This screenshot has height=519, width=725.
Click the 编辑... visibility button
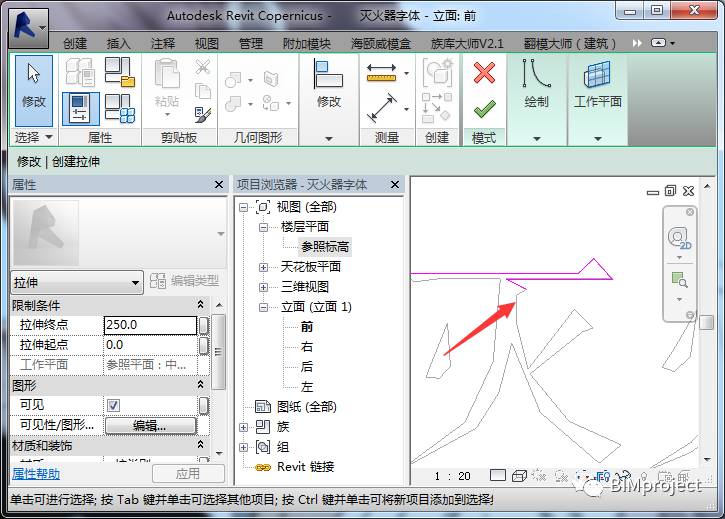150,426
